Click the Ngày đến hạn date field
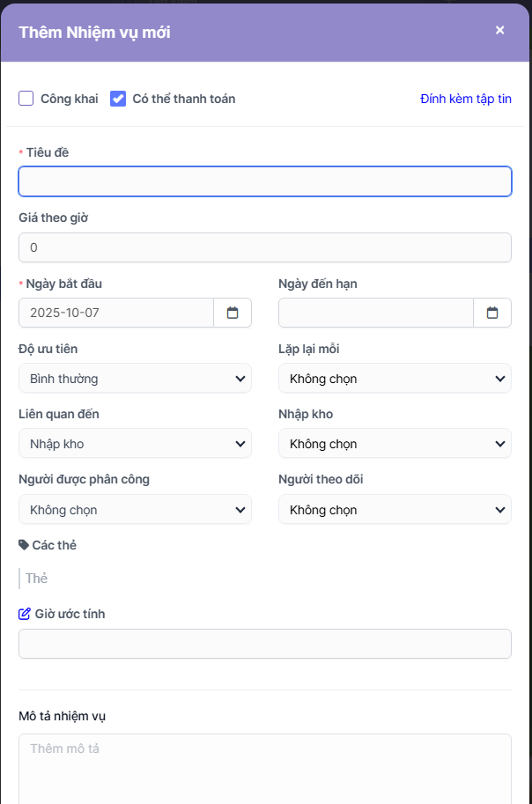Screen dimensions: 532x804 376,313
